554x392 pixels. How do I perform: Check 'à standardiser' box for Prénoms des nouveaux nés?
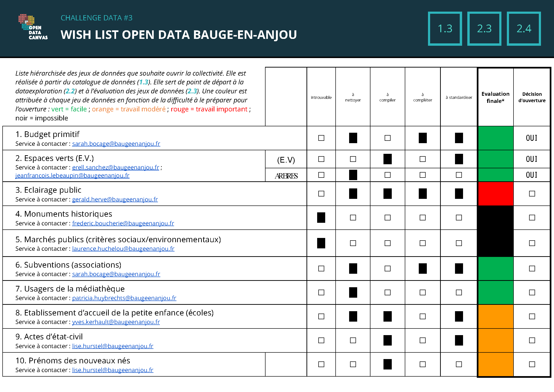click(459, 364)
